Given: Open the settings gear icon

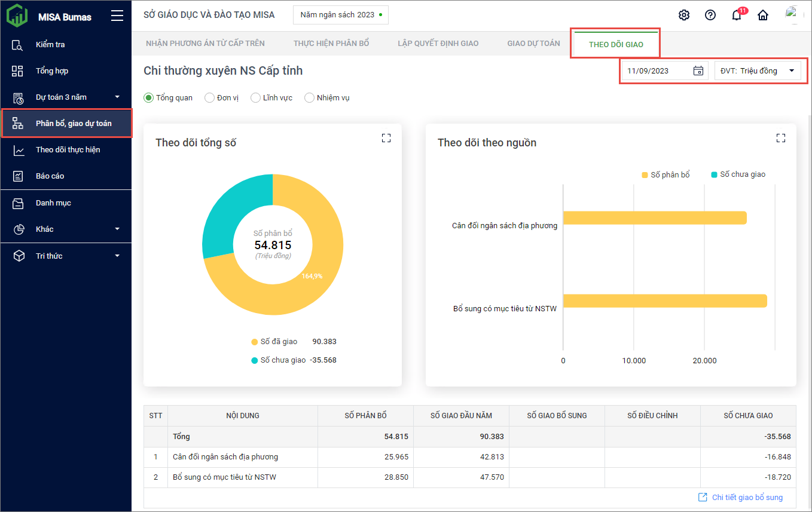Looking at the screenshot, I should tap(684, 16).
